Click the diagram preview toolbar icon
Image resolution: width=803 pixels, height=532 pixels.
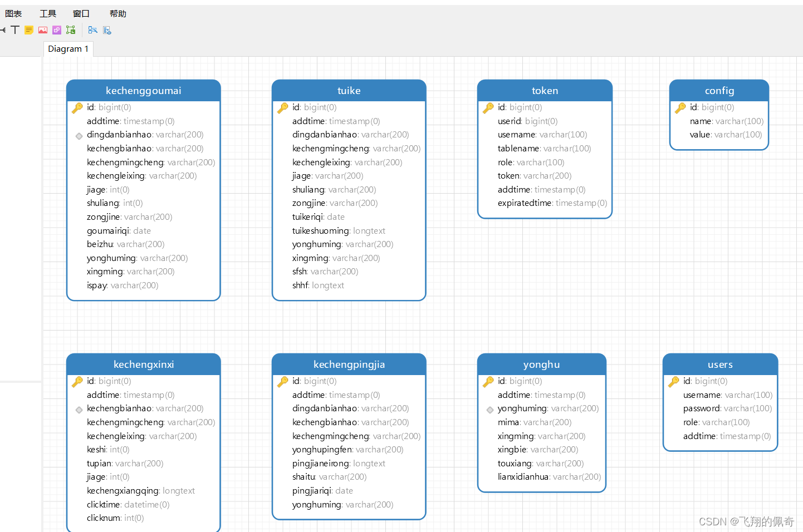(x=107, y=30)
